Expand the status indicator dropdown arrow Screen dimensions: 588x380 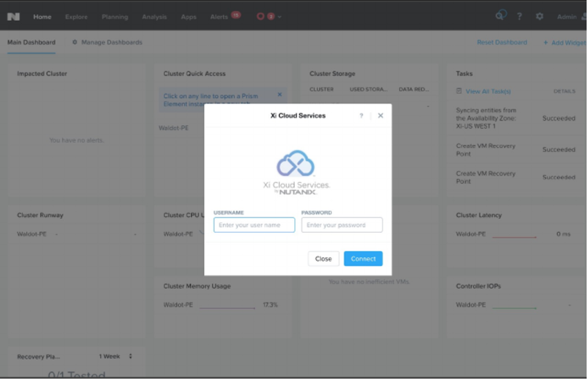[x=280, y=17]
